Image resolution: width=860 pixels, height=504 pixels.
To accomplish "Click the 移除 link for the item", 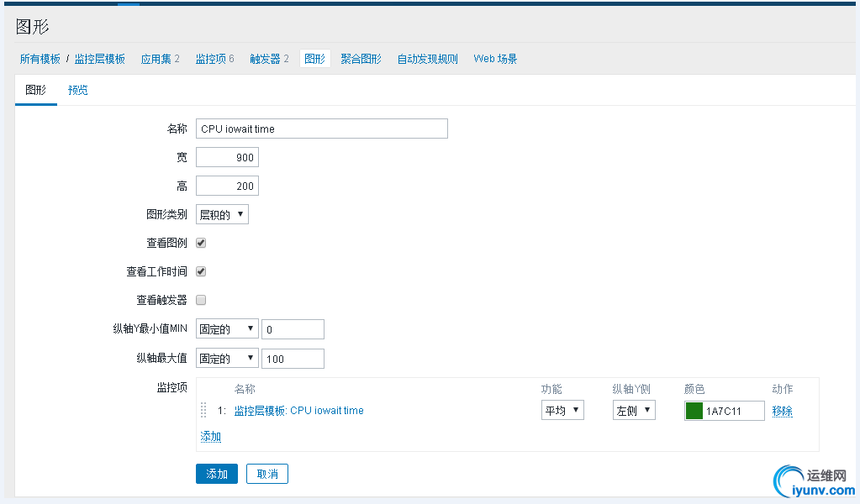I will click(x=782, y=411).
